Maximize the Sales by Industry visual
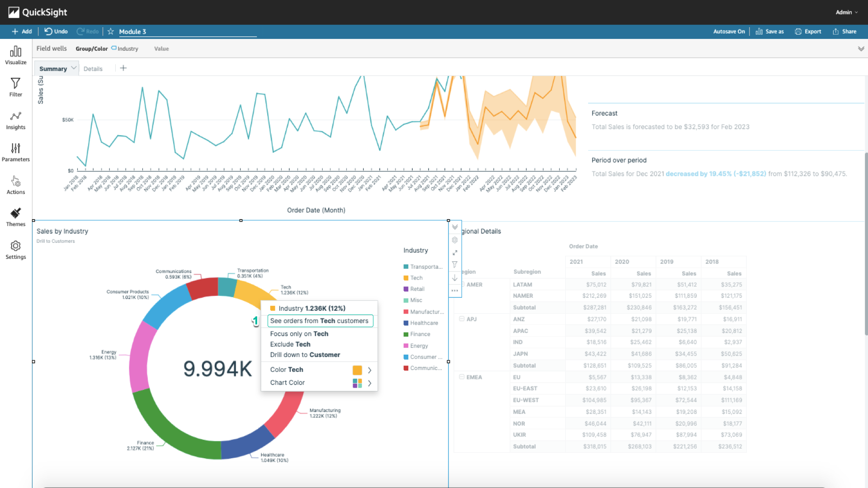The height and width of the screenshot is (488, 868). [455, 253]
